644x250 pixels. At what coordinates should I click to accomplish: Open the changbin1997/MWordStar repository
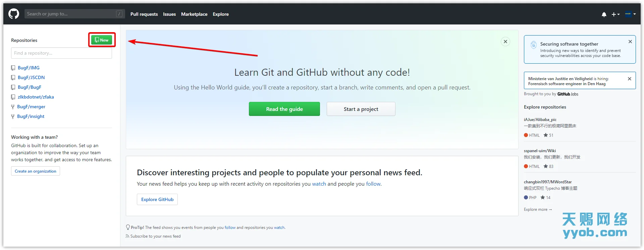click(x=548, y=182)
